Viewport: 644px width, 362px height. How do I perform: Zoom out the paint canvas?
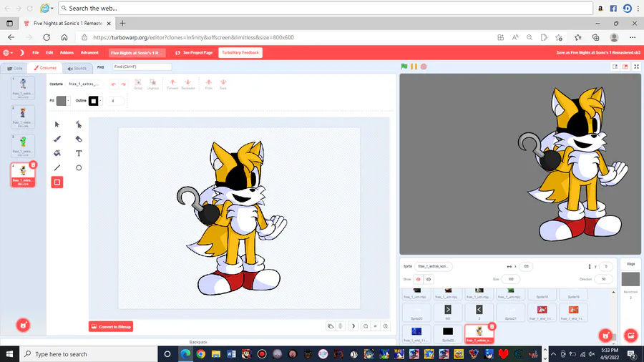click(x=366, y=326)
